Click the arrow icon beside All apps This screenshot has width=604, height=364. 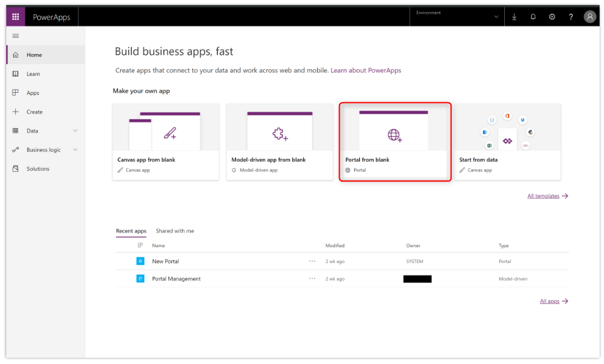click(x=565, y=301)
